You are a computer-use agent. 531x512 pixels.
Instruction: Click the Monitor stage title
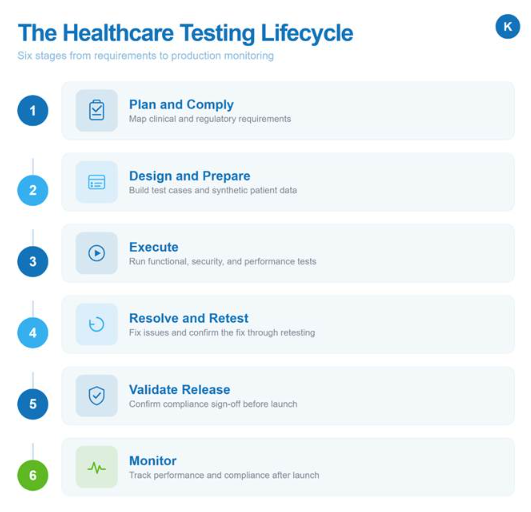pos(153,461)
